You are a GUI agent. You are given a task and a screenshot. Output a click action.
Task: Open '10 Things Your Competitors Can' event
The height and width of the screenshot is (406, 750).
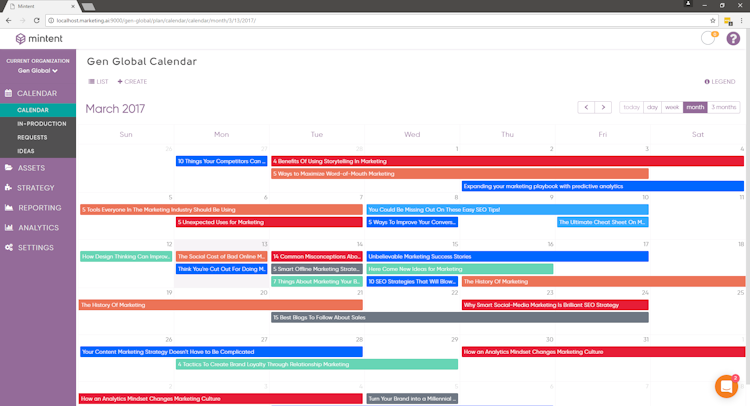pyautogui.click(x=221, y=161)
